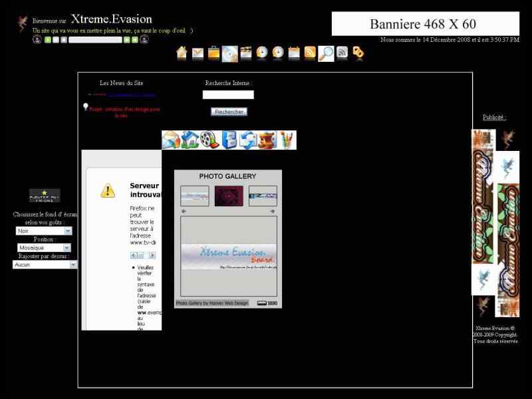Click the 'Ajouter aux favoris' star button

point(45,196)
